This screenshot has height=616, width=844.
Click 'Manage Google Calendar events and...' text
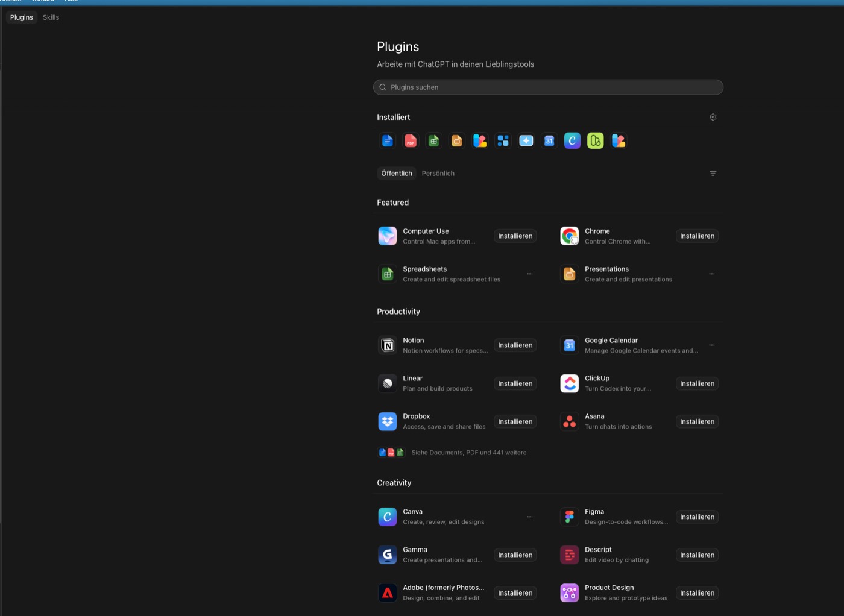(641, 351)
